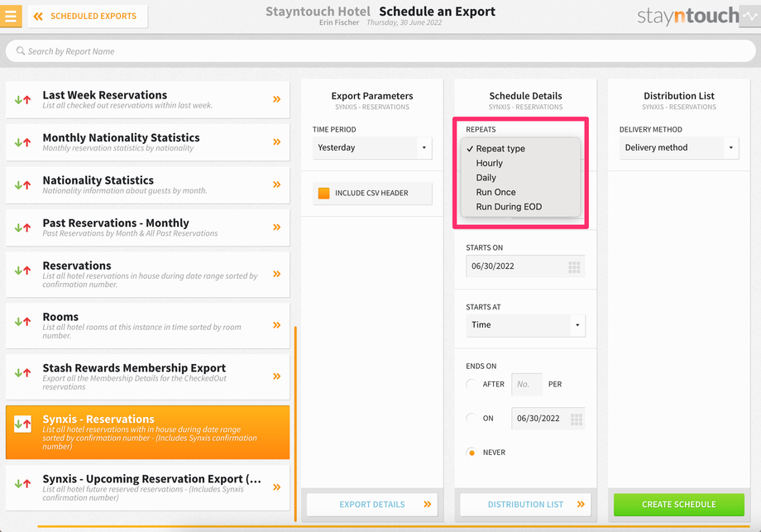Click export arrows icon beside Rooms report
This screenshot has width=761, height=532.
tap(22, 321)
